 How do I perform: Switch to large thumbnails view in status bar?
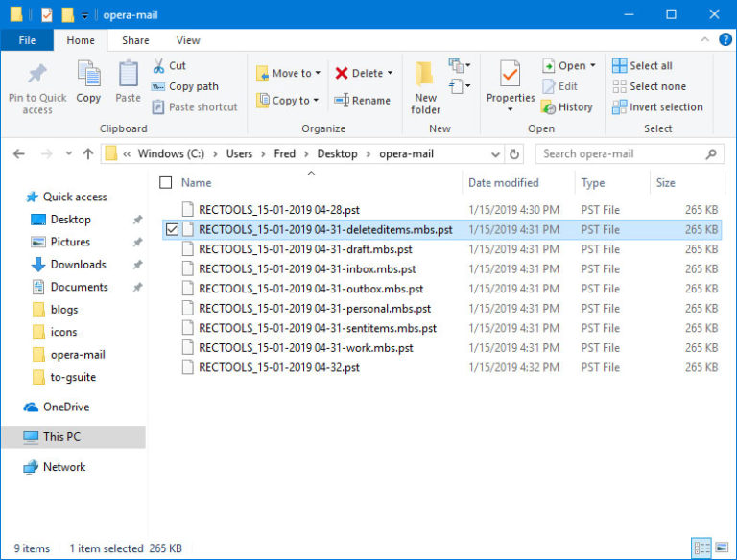(720, 548)
